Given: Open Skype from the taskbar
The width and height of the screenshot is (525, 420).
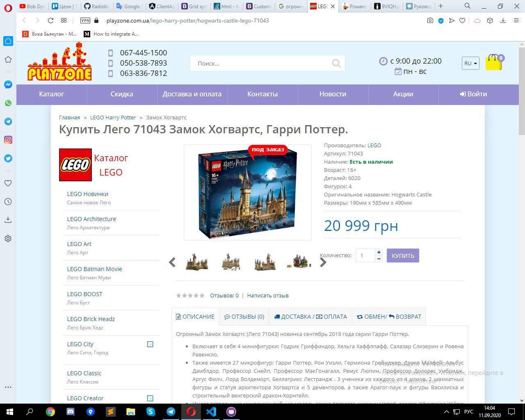Looking at the screenshot, I should click(151, 412).
